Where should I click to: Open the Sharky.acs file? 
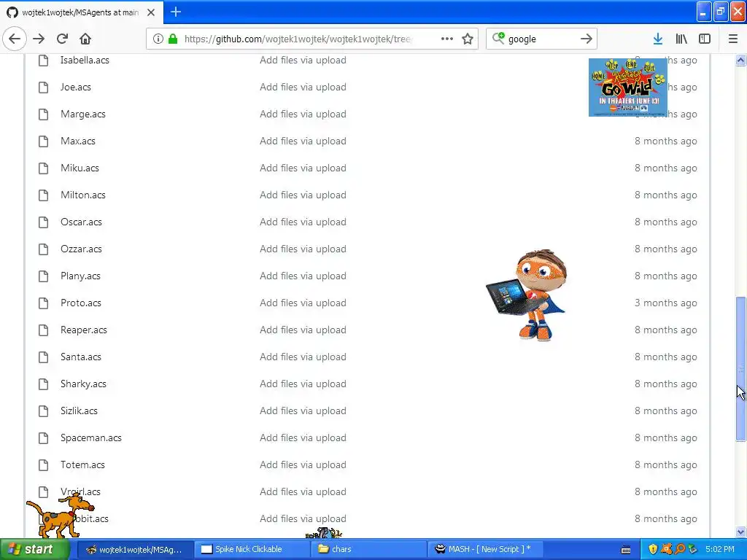(x=83, y=384)
